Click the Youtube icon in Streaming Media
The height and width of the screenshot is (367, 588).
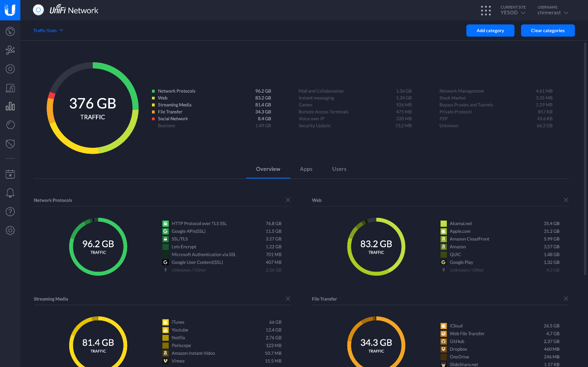(166, 330)
